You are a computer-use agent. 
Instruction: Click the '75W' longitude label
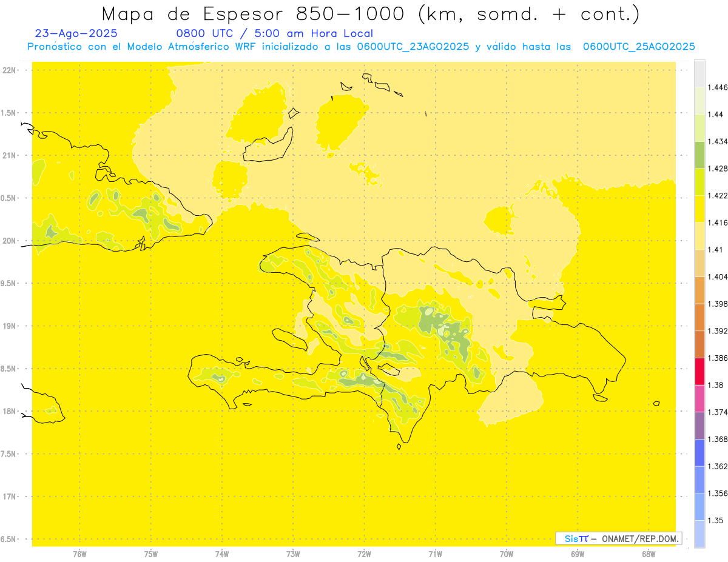[x=151, y=554]
